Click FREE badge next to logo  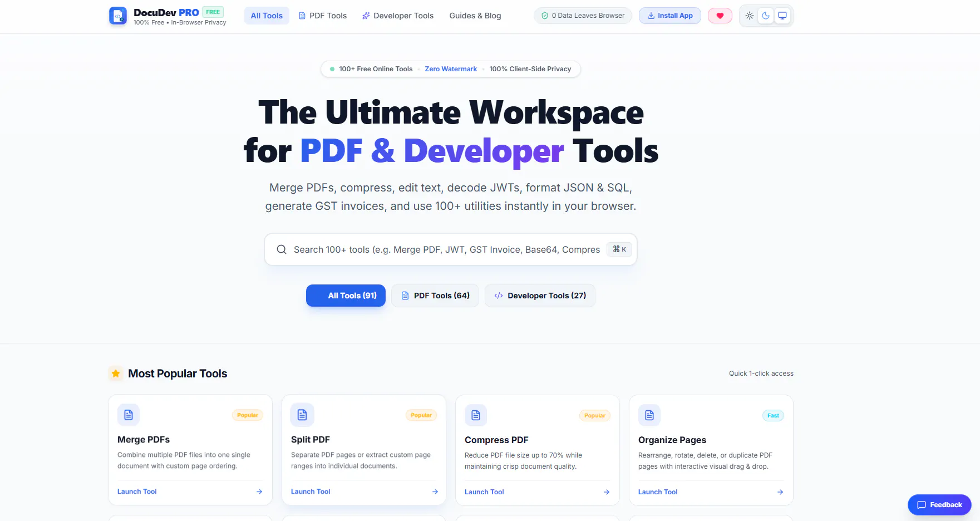click(213, 12)
